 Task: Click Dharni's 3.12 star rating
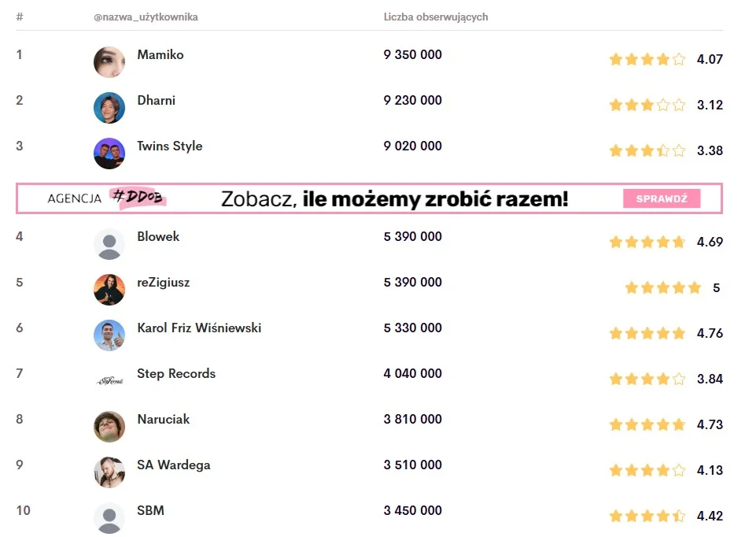pyautogui.click(x=647, y=105)
